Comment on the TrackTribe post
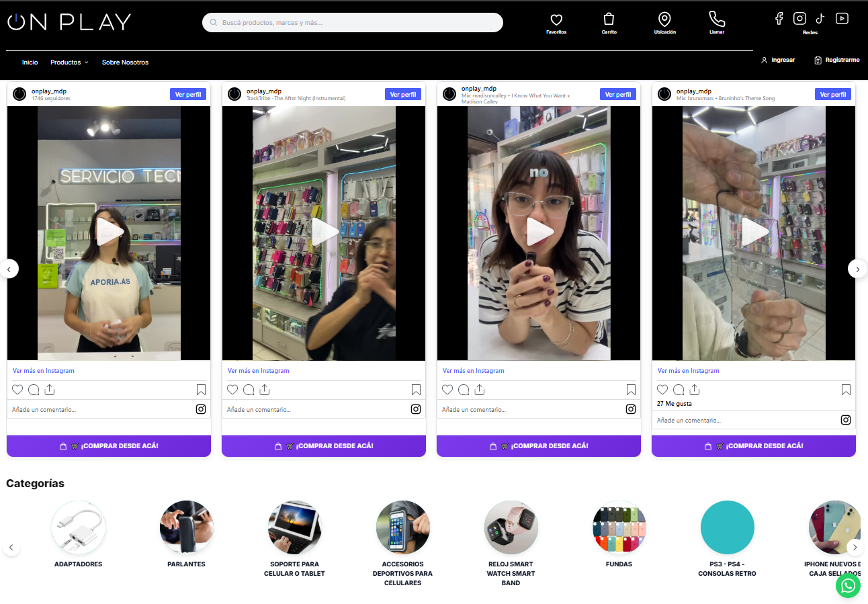 click(x=249, y=390)
